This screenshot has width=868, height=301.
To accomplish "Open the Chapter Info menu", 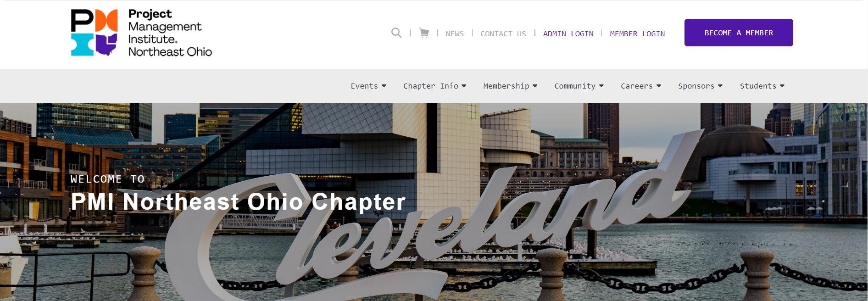I will click(x=431, y=86).
